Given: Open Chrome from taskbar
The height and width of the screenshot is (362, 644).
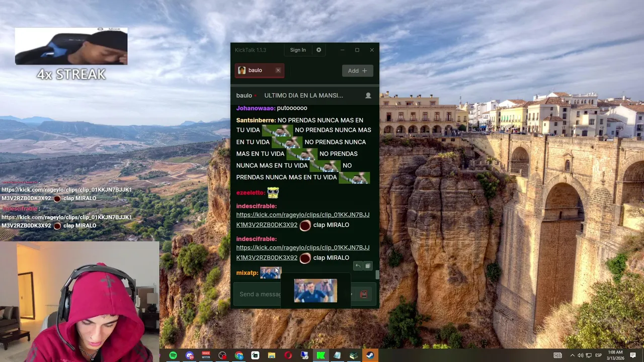Looking at the screenshot, I should coord(239,355).
